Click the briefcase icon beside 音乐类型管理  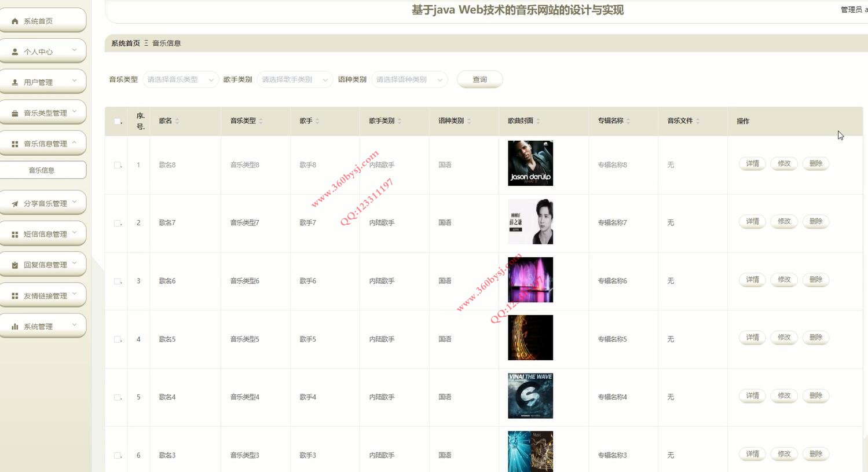tap(15, 113)
